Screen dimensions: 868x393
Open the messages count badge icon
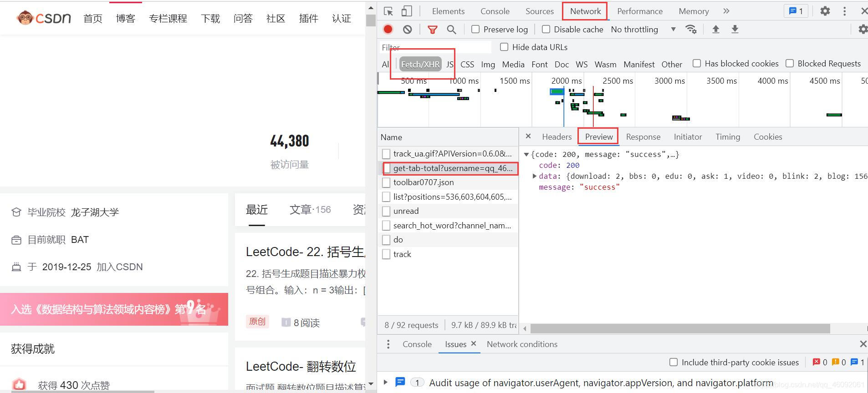796,11
